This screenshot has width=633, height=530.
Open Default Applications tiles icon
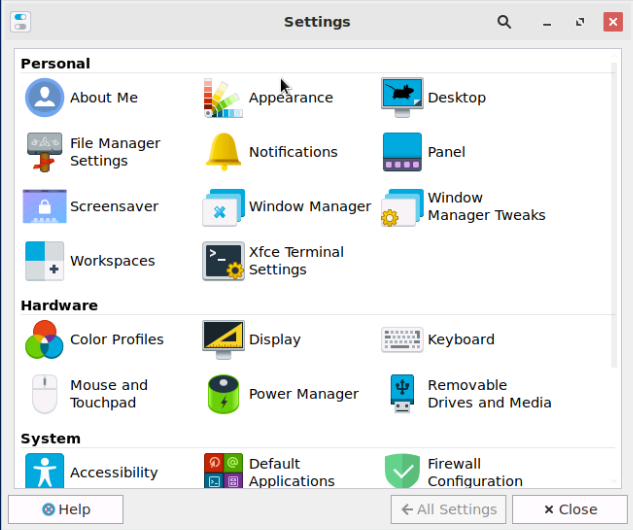coord(223,471)
